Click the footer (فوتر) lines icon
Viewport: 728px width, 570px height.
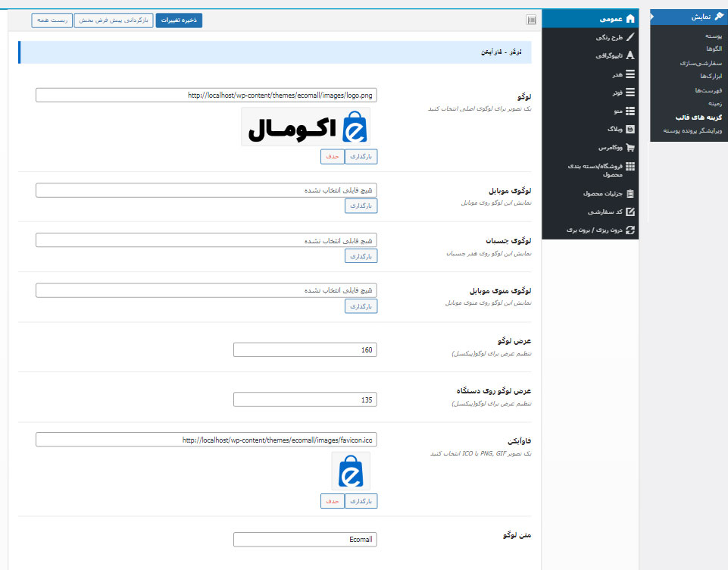630,92
